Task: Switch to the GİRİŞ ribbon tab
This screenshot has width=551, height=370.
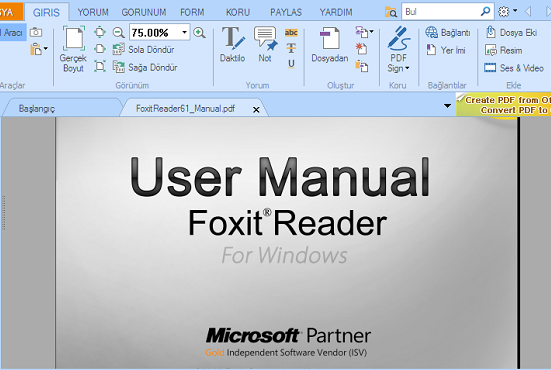Action: point(46,12)
